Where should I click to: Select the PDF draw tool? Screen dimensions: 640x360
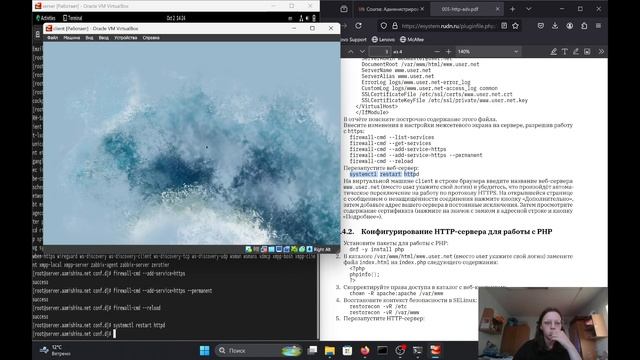(576, 52)
